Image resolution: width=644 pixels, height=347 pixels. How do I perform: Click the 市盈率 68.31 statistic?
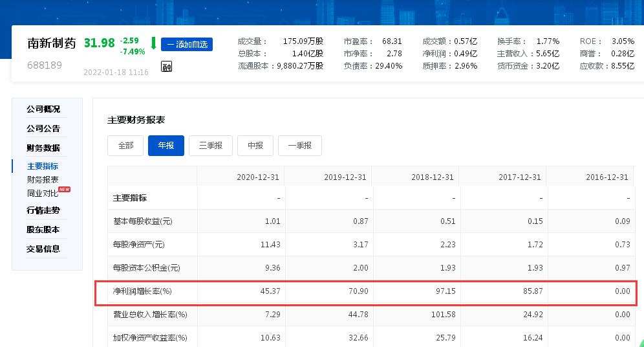[372, 41]
